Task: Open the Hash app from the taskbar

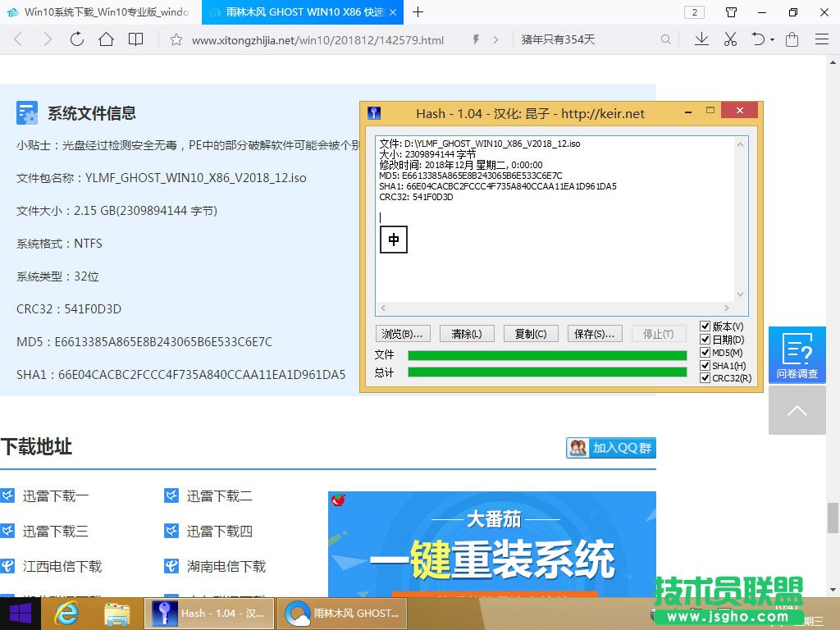Action: pos(209,614)
